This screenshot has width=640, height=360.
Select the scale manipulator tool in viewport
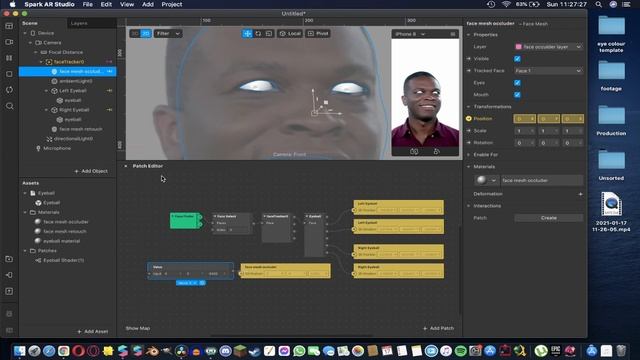pyautogui.click(x=269, y=33)
